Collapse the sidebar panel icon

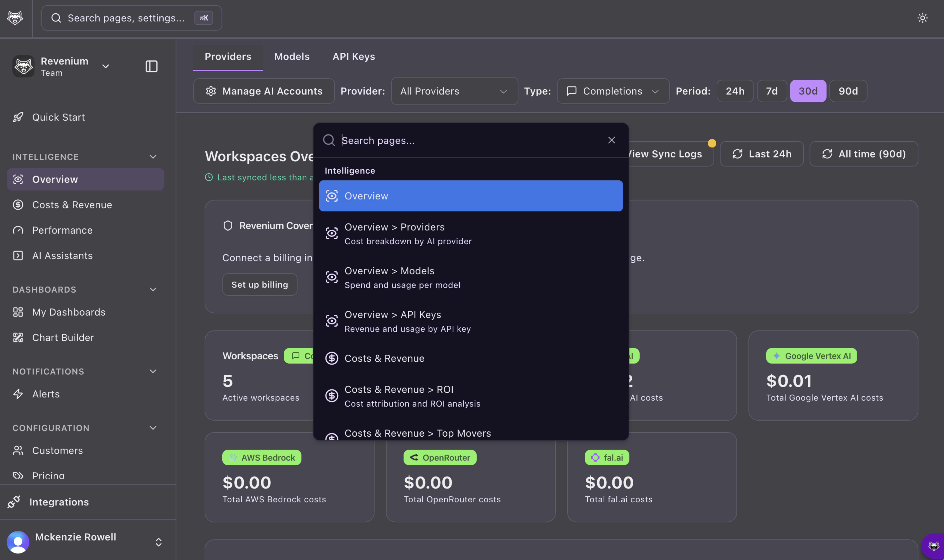pyautogui.click(x=151, y=66)
